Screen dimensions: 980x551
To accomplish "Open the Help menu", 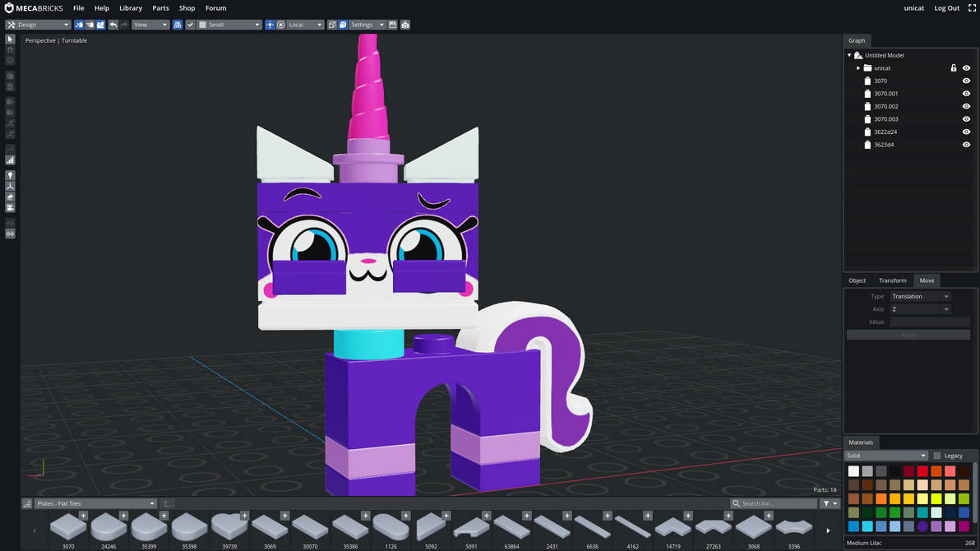I will [102, 8].
